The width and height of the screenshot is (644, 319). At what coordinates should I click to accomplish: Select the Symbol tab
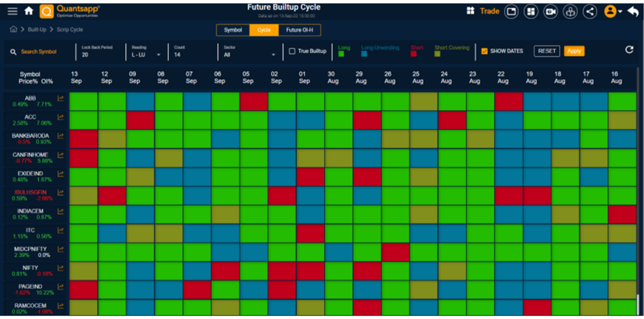(x=233, y=30)
